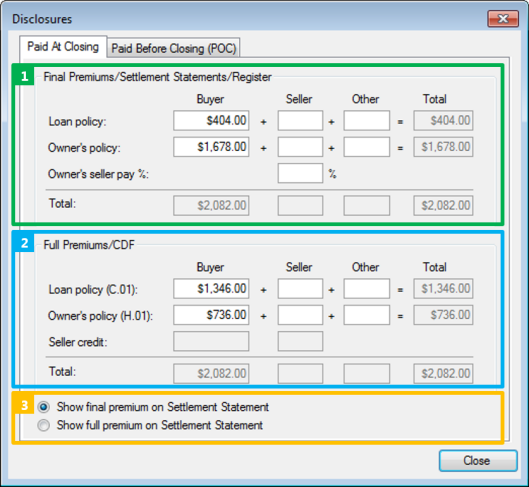The image size is (529, 487).
Task: Click the Owner's seller pay % field
Action: coord(300,173)
